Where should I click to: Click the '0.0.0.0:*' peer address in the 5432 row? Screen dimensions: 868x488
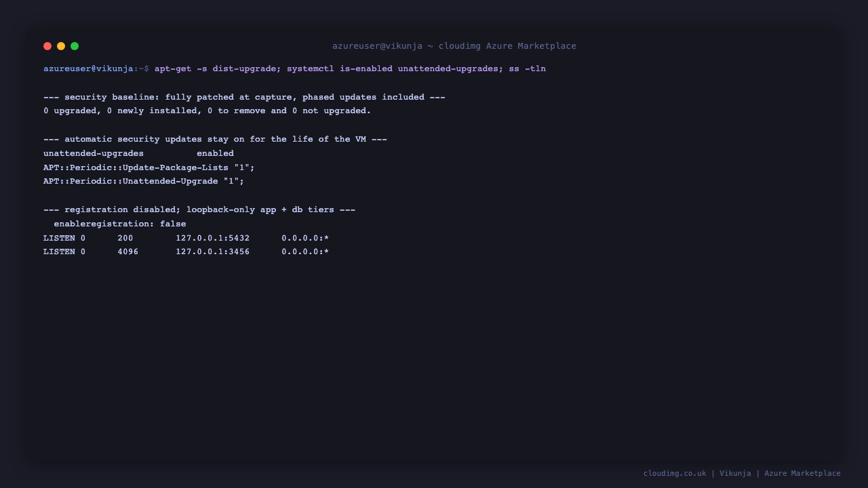(305, 238)
